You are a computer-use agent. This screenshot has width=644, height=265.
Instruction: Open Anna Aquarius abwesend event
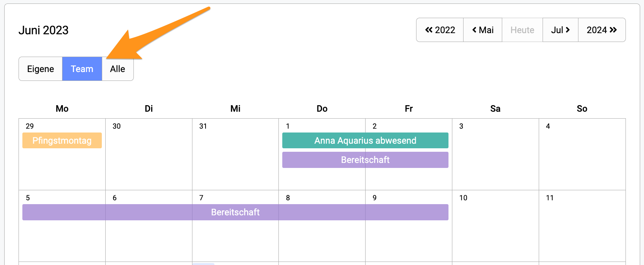[x=365, y=141]
